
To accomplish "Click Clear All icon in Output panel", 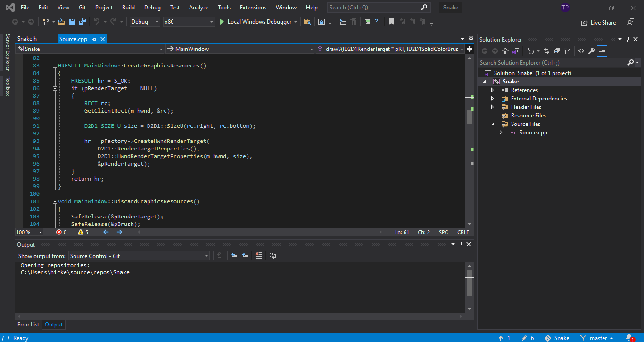I will tap(258, 256).
